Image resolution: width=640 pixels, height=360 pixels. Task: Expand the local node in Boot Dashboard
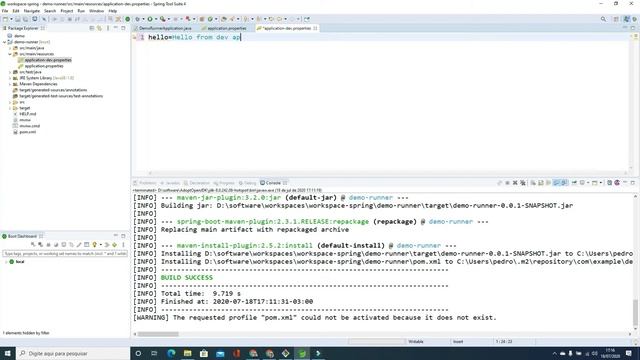click(x=6, y=262)
